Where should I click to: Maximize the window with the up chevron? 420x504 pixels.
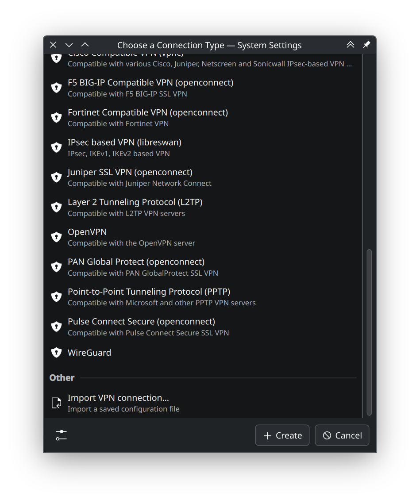click(x=85, y=45)
